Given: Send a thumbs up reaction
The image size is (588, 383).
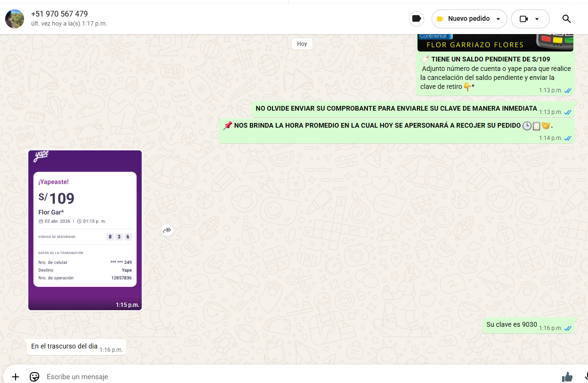Looking at the screenshot, I should pyautogui.click(x=567, y=376).
